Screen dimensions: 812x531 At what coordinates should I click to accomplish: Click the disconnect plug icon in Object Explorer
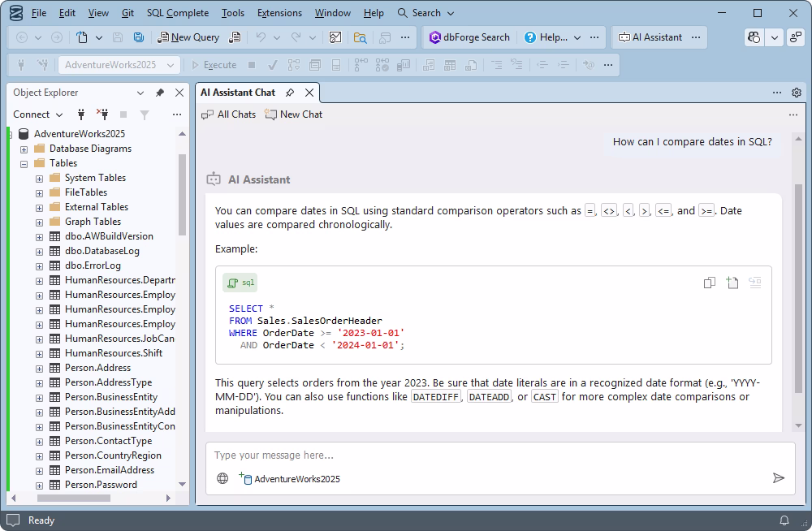(x=102, y=114)
